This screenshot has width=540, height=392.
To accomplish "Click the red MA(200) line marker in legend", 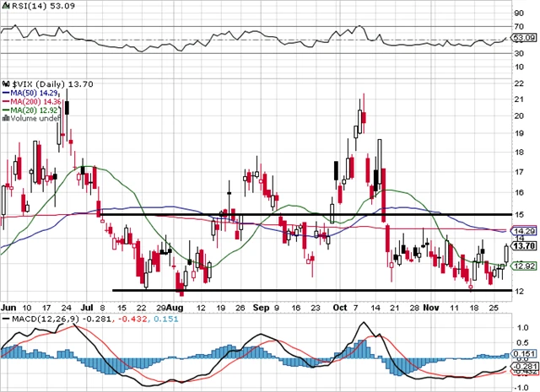I will point(6,102).
